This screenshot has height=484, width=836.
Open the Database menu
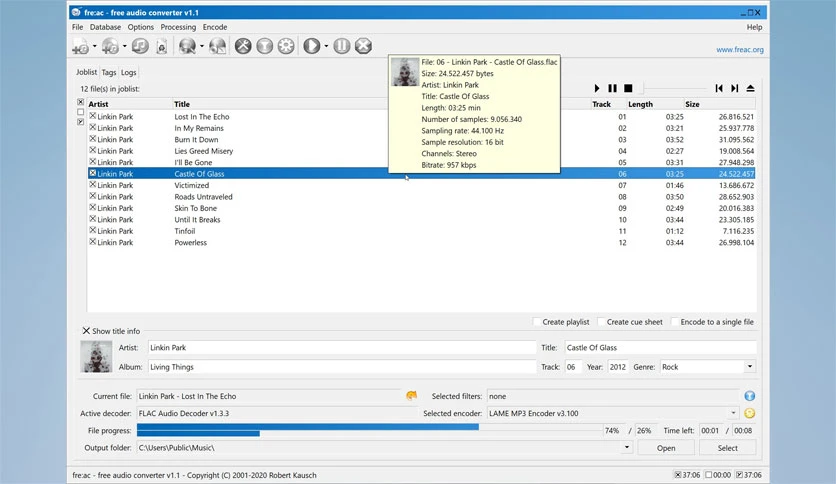pyautogui.click(x=105, y=27)
